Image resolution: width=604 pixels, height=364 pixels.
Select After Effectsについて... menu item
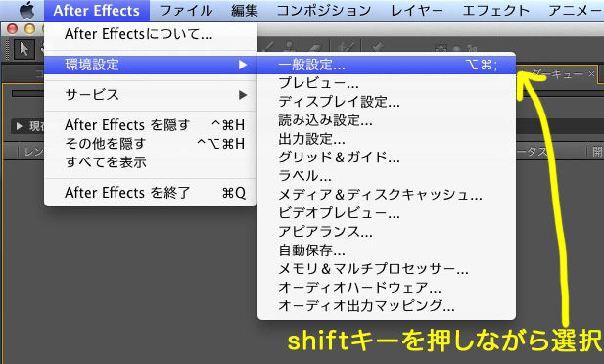151,34
